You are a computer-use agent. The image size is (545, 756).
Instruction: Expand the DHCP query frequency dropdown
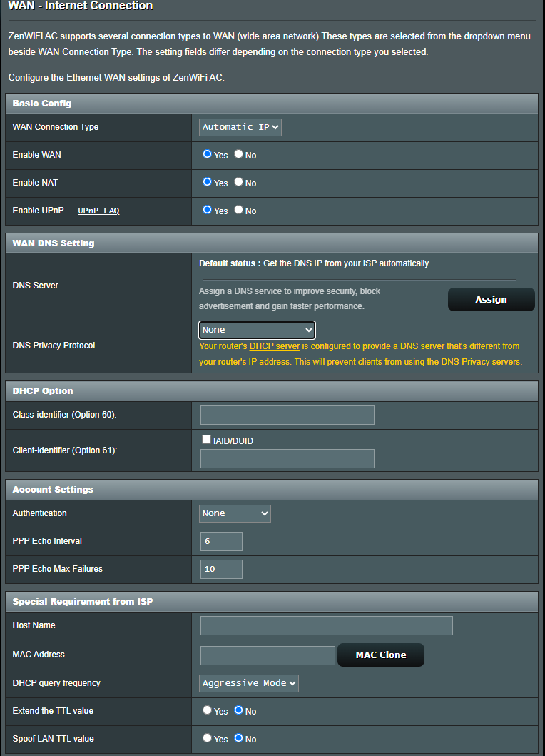pos(249,683)
